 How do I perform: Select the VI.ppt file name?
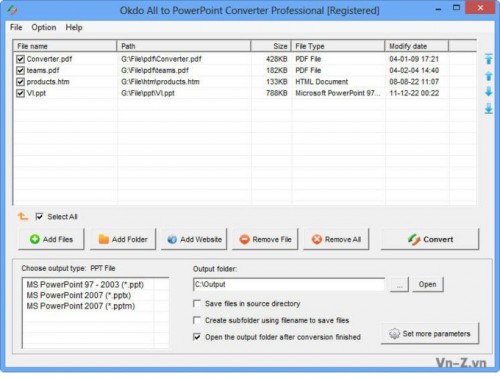click(36, 93)
